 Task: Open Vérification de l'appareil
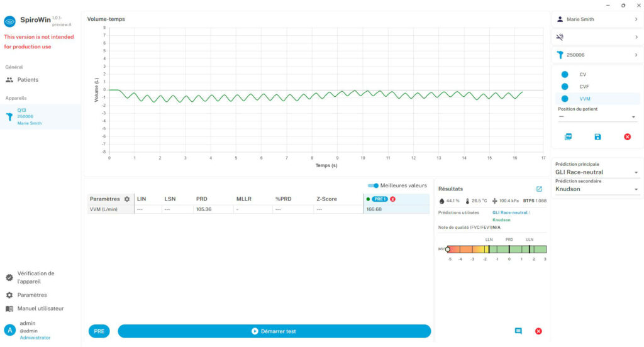[40, 277]
